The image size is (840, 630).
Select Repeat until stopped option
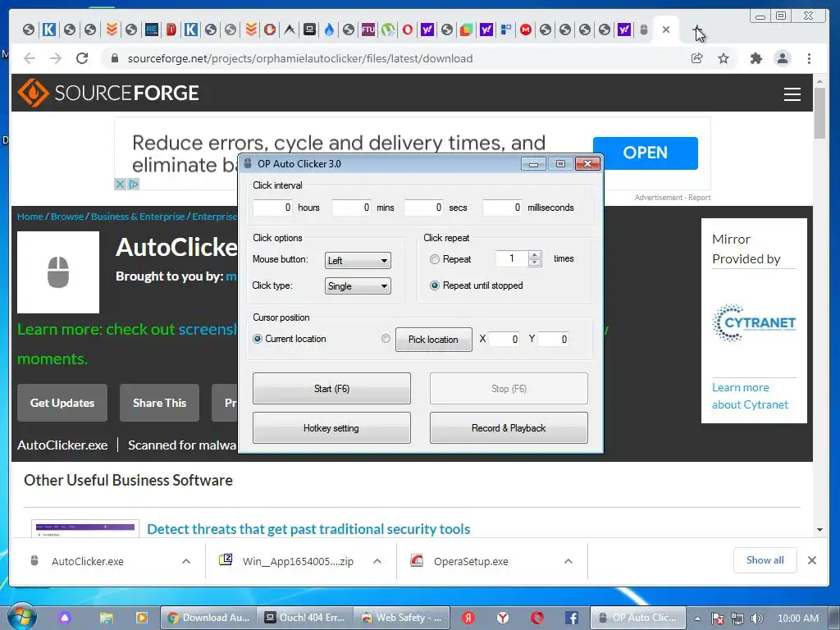pos(435,285)
